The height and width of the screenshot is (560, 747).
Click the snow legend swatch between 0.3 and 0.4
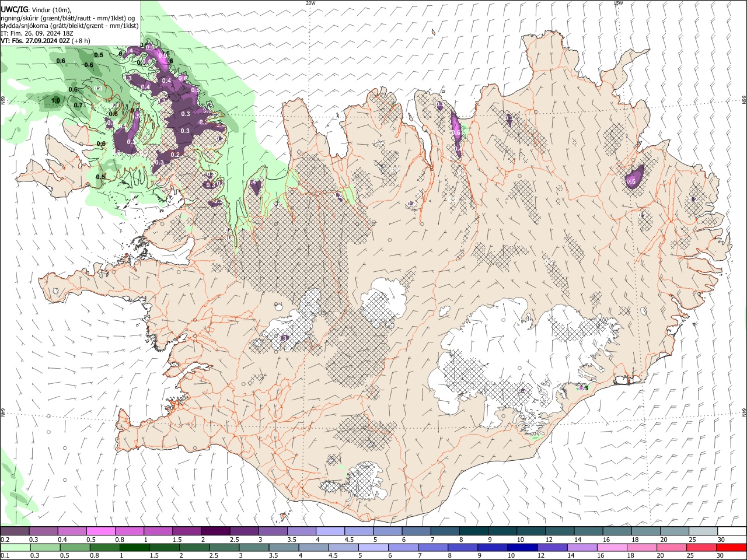44,531
